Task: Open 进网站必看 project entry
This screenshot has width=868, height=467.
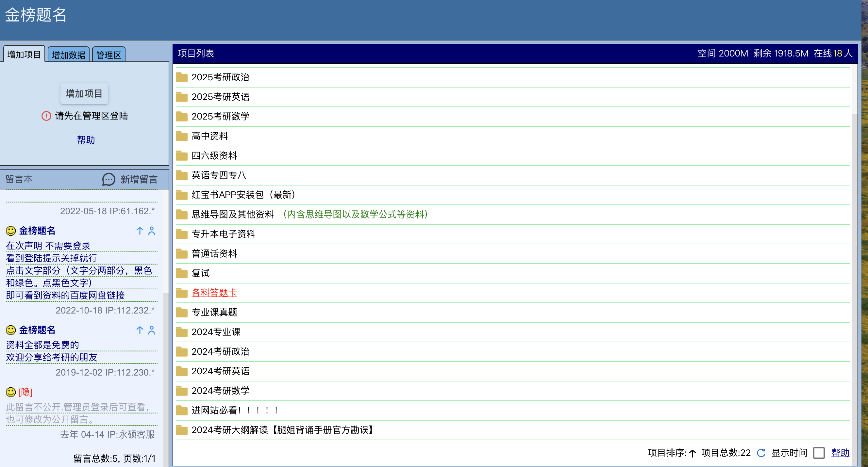Action: click(235, 410)
